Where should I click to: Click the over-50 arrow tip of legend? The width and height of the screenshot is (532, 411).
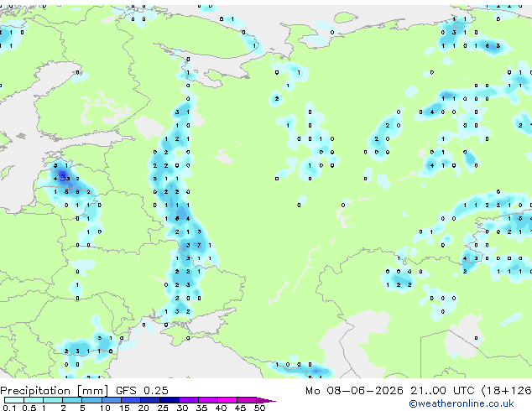[266, 400]
